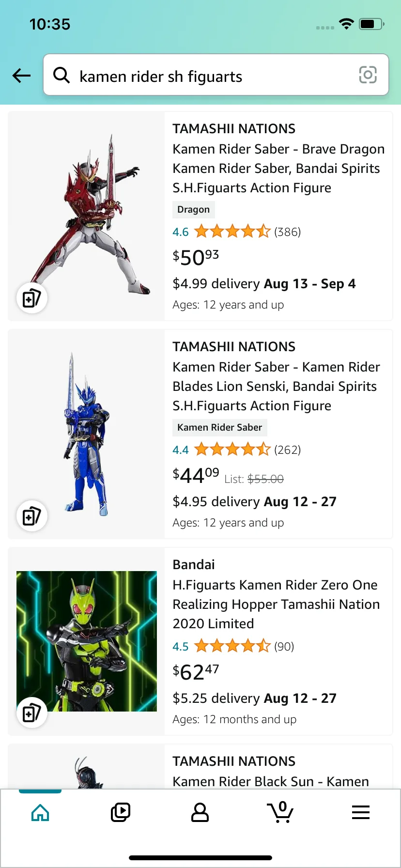The height and width of the screenshot is (868, 401).
Task: Open Zero One Realizing Hopper title
Action: (x=276, y=604)
